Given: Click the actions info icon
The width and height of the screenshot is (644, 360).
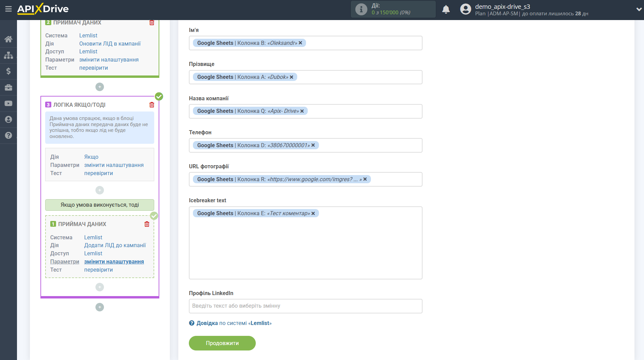Looking at the screenshot, I should click(361, 9).
